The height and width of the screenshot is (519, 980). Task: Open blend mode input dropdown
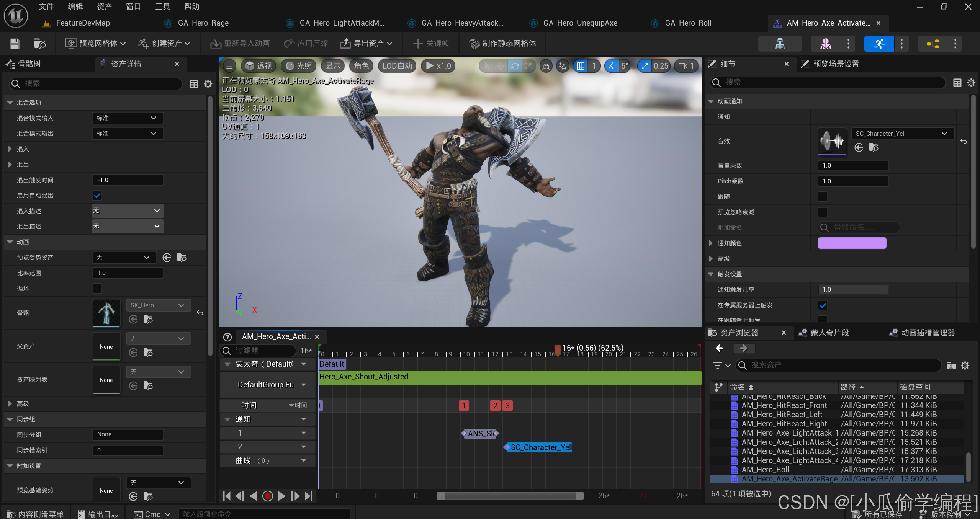pyautogui.click(x=128, y=118)
